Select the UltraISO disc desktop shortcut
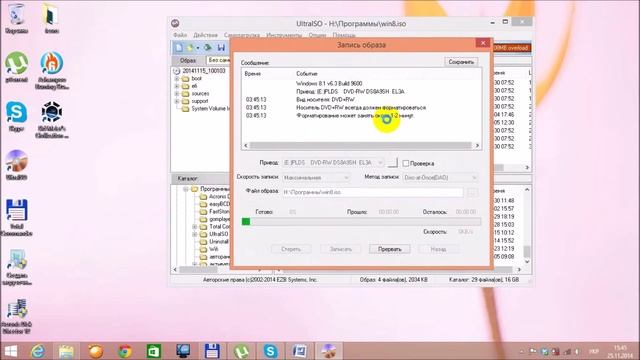Viewport: 640px width, 360px height. pyautogui.click(x=16, y=165)
